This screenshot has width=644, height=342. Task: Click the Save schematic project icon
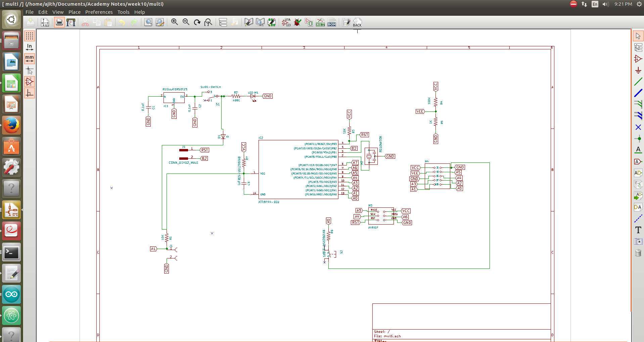[31, 22]
